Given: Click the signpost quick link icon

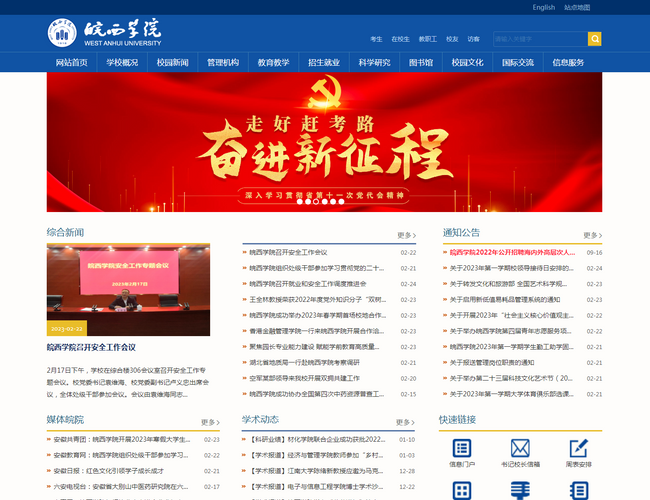Looking at the screenshot, I should pos(520,491).
